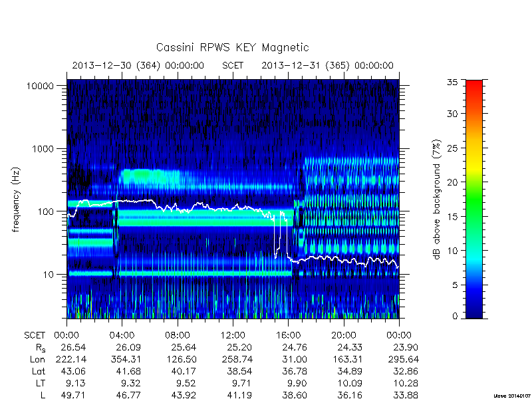The height and width of the screenshot is (399, 532).
Task: Click the L-shell value 46.77
Action: point(128,395)
